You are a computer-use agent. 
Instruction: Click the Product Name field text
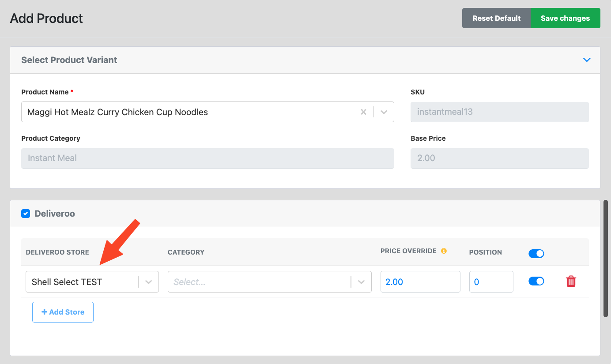point(117,112)
